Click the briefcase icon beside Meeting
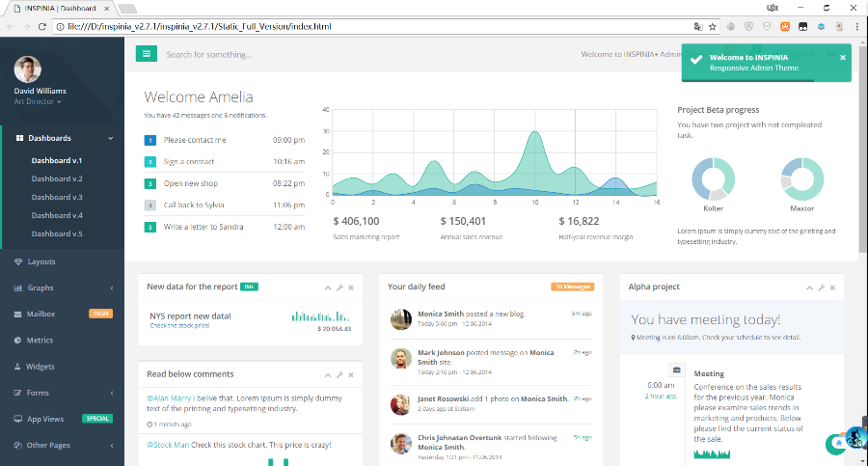The image size is (868, 466). point(676,370)
